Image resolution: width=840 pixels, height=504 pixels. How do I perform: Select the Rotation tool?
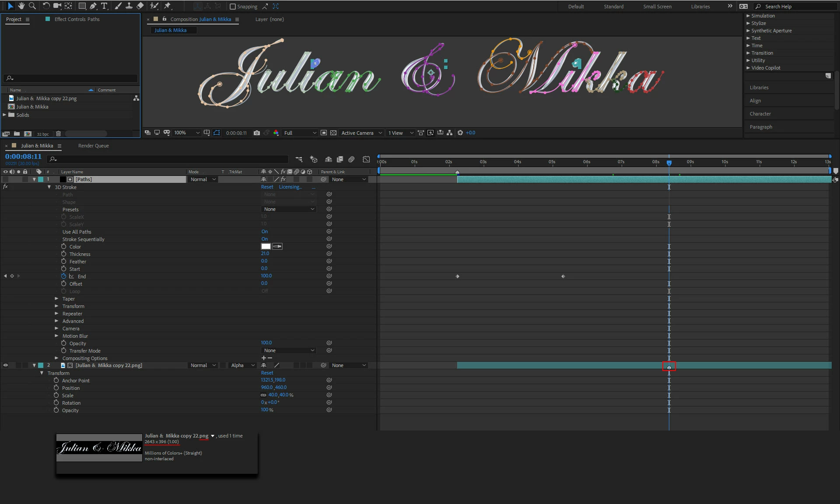pyautogui.click(x=46, y=6)
